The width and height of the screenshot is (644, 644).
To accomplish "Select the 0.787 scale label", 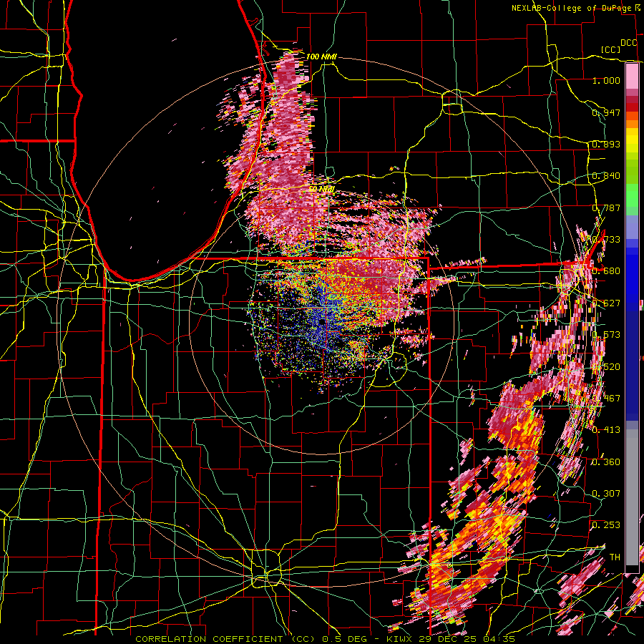I will [606, 208].
